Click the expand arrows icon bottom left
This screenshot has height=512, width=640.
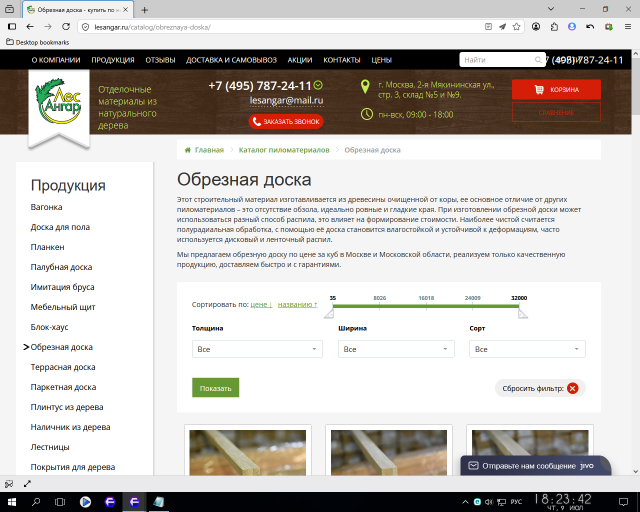coord(27,484)
